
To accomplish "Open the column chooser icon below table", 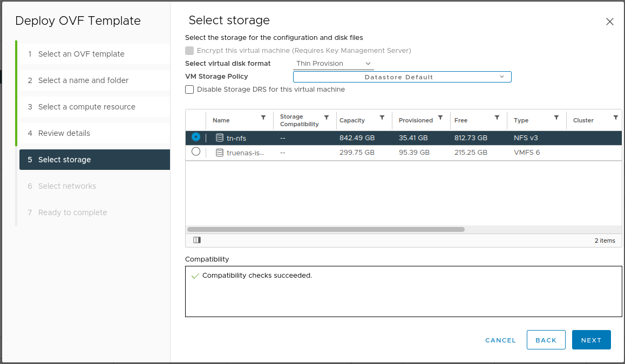I will click(196, 240).
